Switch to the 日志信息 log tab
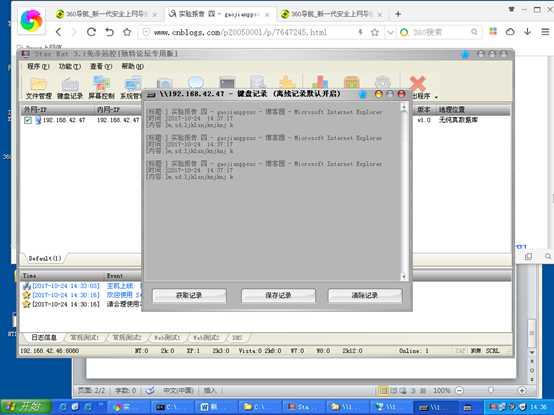This screenshot has width=554, height=415. coord(44,338)
